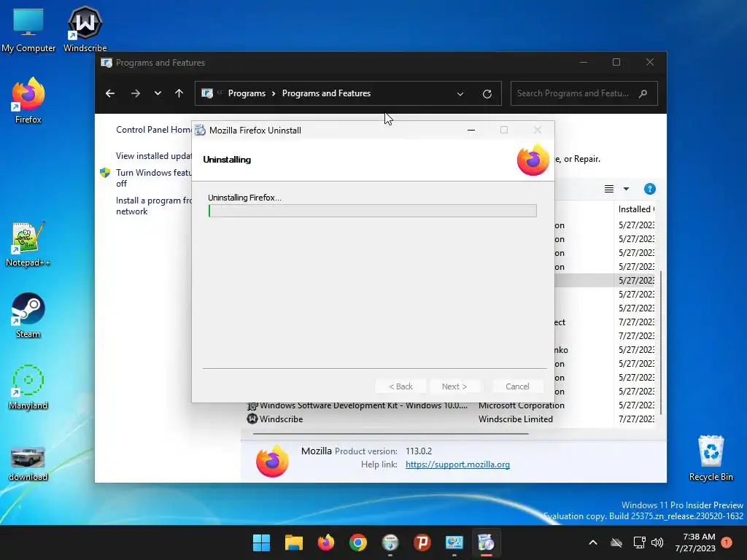This screenshot has height=560, width=747.
Task: Click the uninstaller title bar icon
Action: (x=200, y=130)
